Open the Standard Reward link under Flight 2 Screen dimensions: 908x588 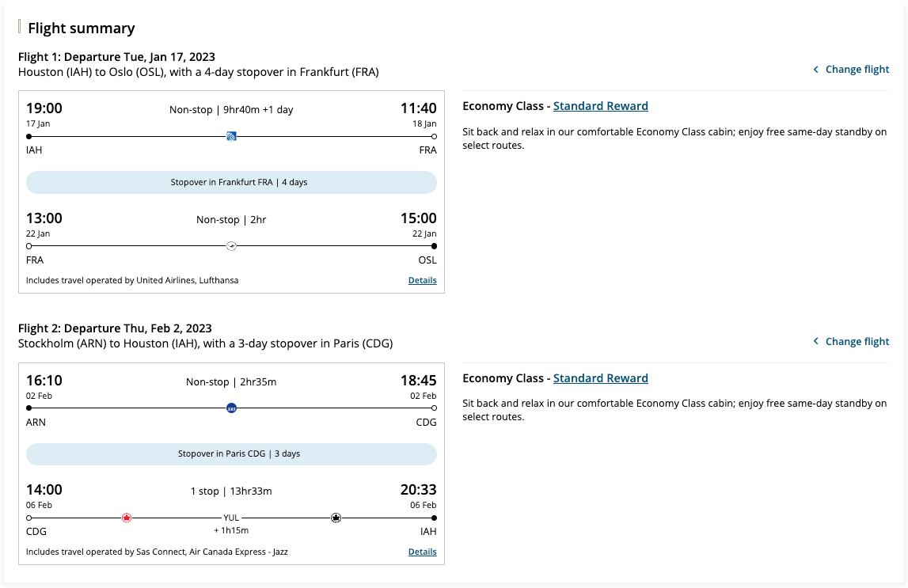[x=601, y=377]
